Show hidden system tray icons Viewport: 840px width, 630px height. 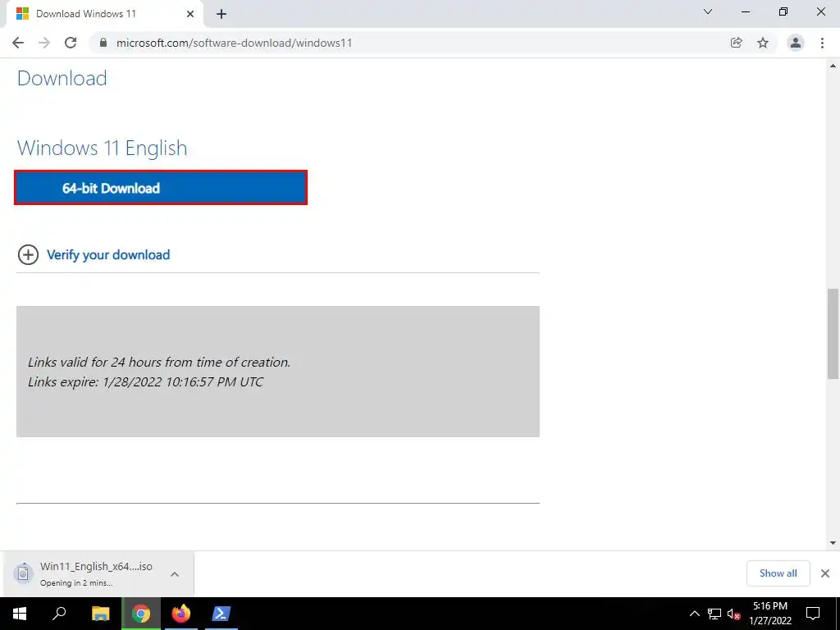point(694,614)
